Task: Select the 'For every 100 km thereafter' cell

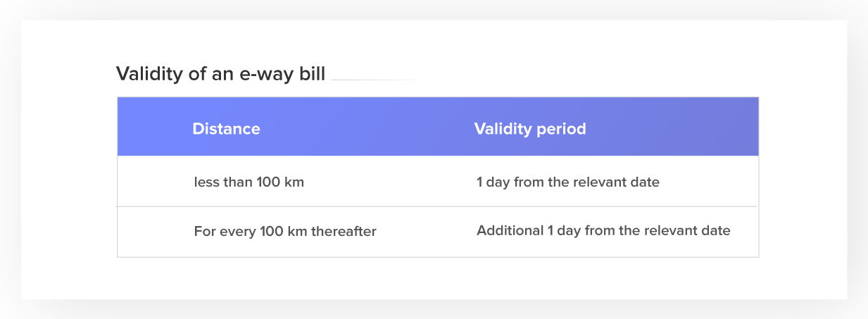Action: (x=285, y=231)
